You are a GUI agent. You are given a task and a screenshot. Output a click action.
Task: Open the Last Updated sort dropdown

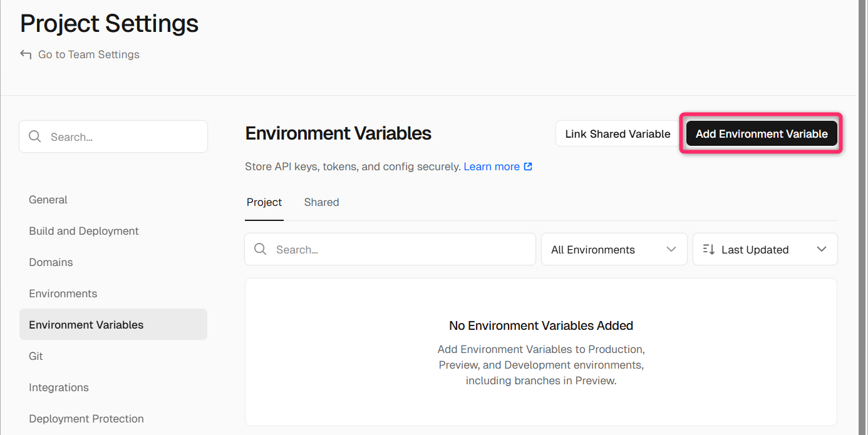coord(765,249)
